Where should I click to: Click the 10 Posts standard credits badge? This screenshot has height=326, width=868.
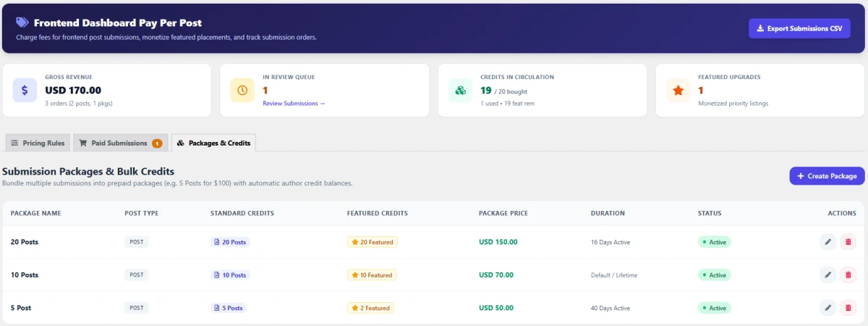230,275
